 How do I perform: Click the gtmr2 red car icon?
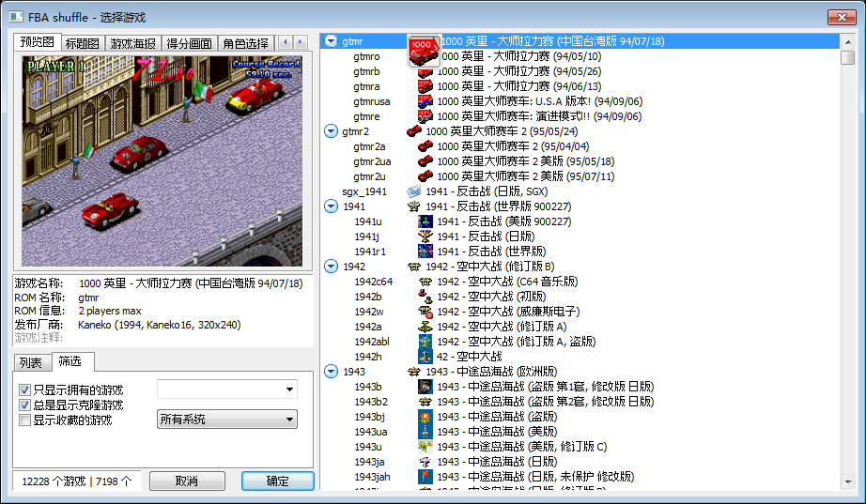click(x=413, y=131)
